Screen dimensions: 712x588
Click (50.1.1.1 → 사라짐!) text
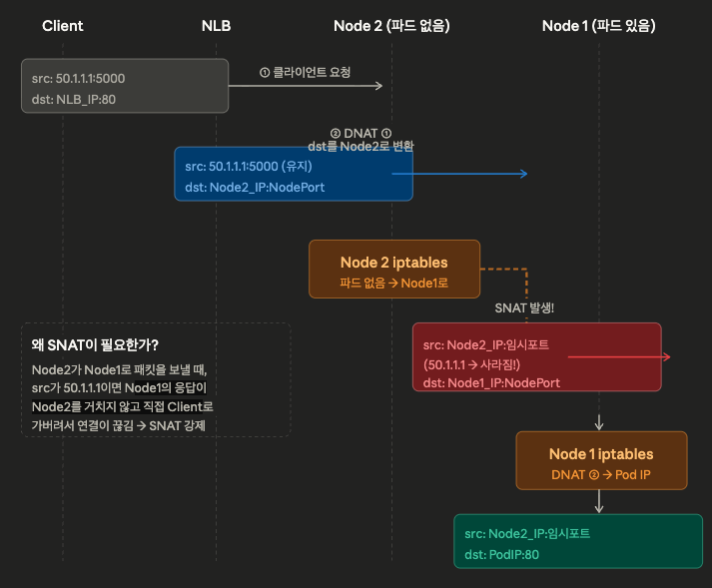471,364
